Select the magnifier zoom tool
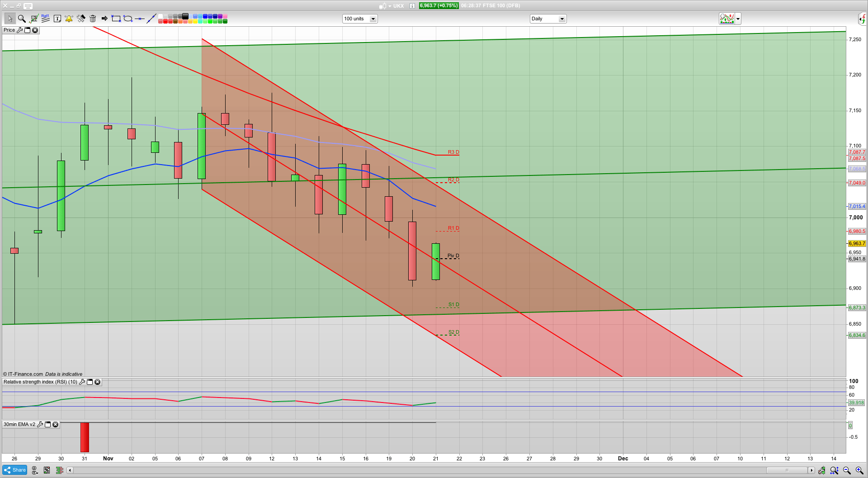 22,19
